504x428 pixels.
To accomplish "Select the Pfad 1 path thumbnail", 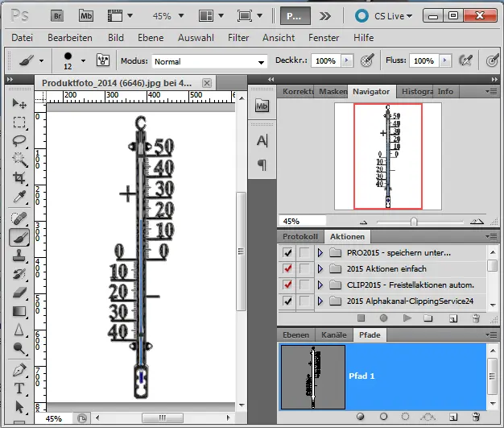I will [x=312, y=376].
